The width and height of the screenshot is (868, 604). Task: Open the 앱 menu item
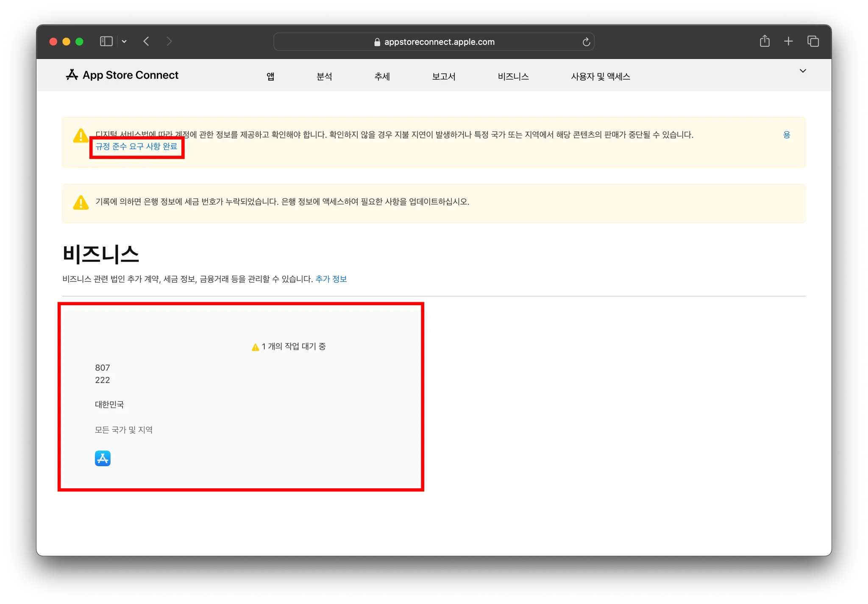click(x=270, y=76)
